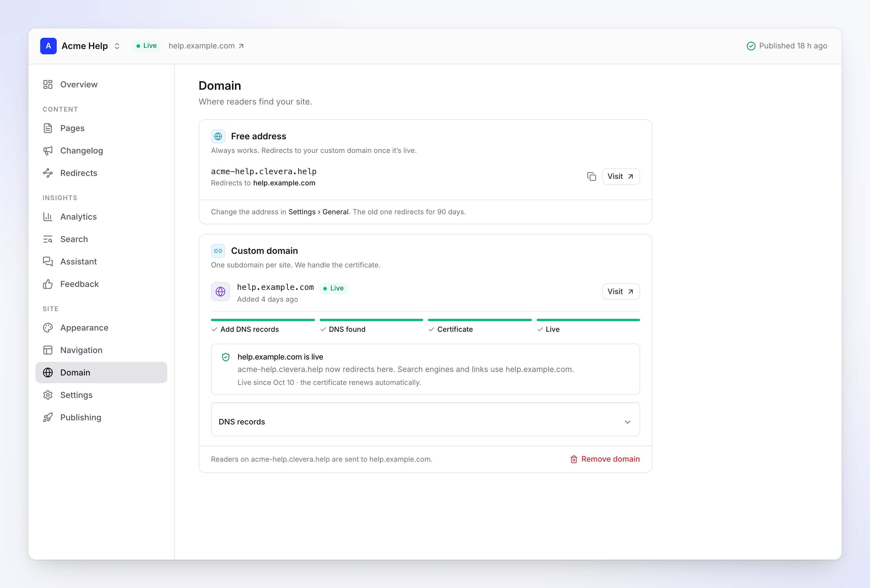
Task: Click the Assistant chat bubbles icon
Action: click(48, 262)
